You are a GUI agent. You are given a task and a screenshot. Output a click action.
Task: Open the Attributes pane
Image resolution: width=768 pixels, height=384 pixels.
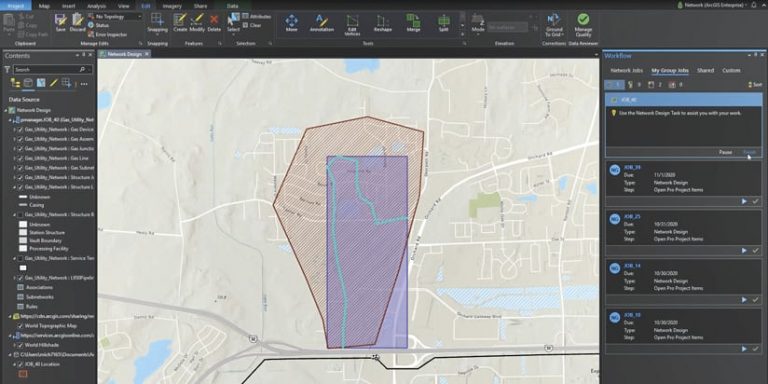click(257, 16)
